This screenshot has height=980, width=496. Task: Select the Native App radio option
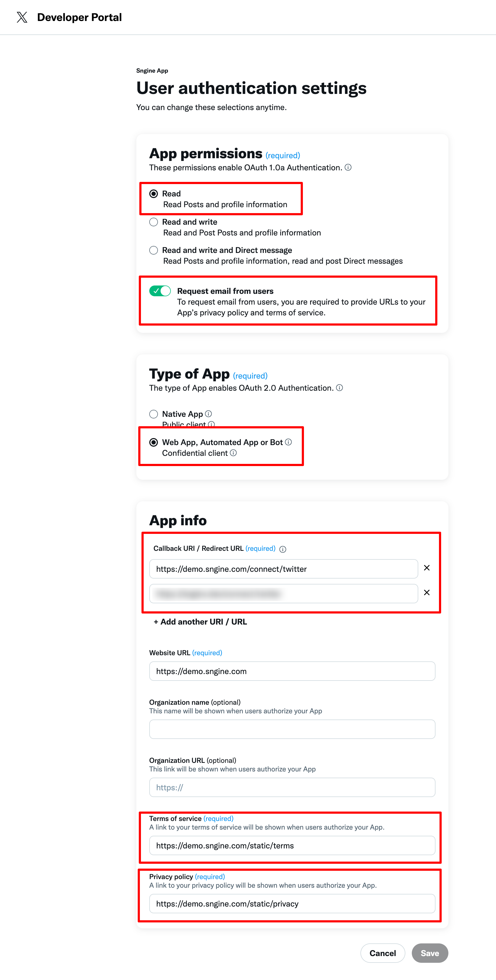click(x=154, y=414)
